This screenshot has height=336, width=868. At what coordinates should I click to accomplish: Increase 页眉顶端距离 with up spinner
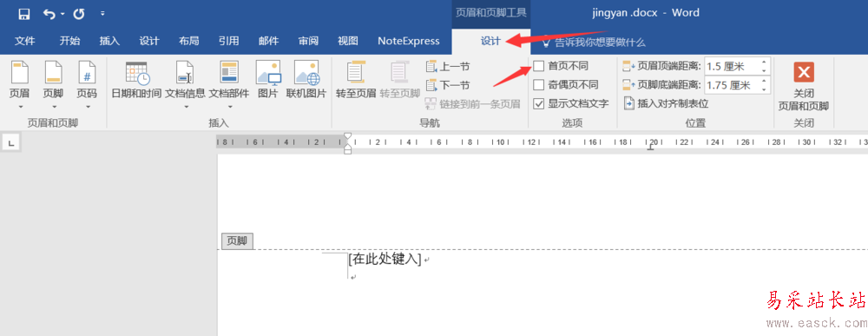click(765, 63)
